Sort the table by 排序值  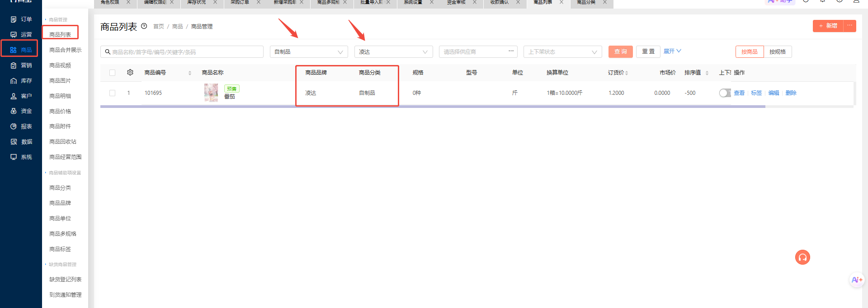point(707,73)
